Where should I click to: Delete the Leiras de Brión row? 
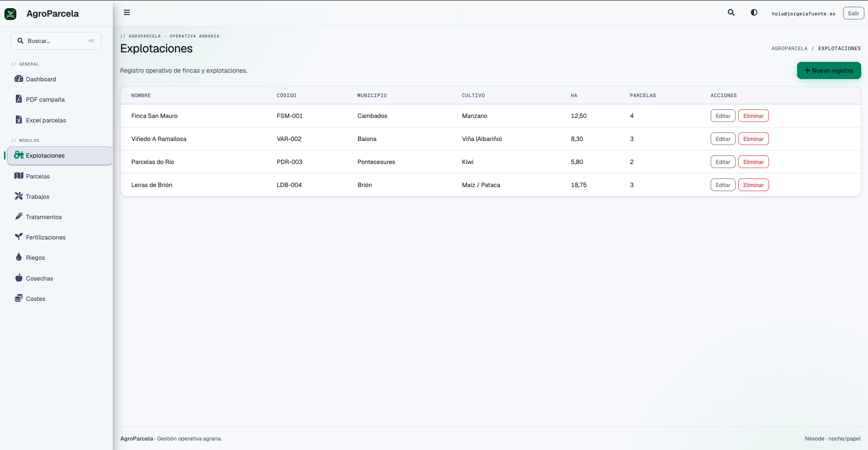pyautogui.click(x=753, y=185)
